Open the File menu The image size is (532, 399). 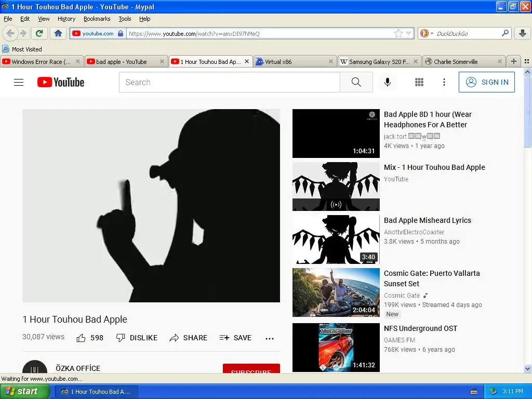coord(8,19)
